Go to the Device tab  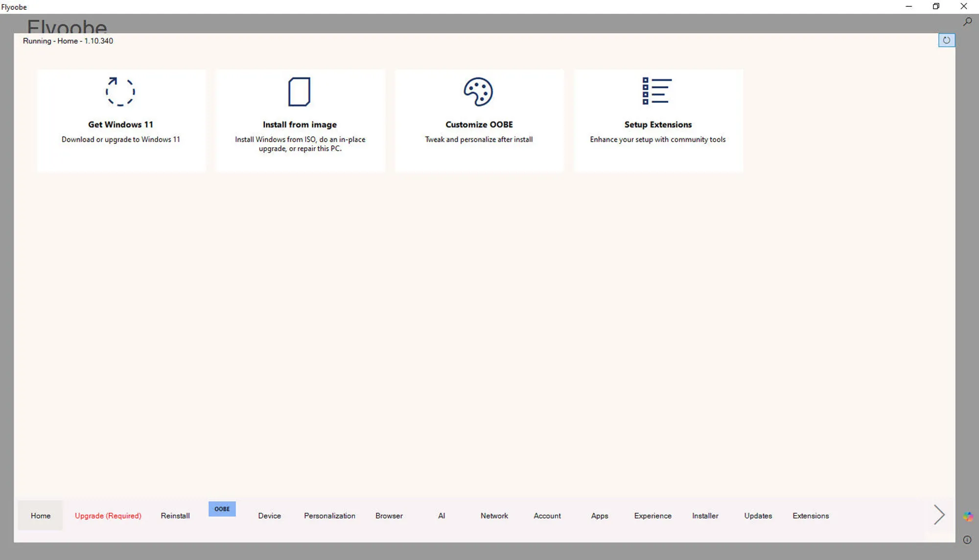point(270,515)
